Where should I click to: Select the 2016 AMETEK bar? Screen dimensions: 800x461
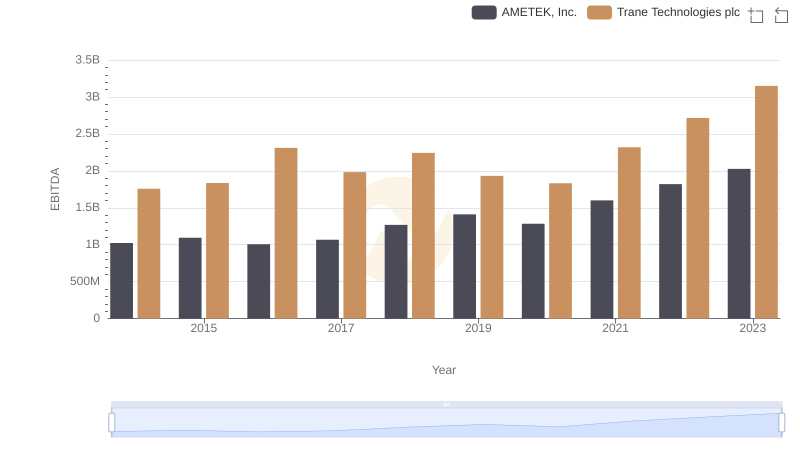coord(259,281)
